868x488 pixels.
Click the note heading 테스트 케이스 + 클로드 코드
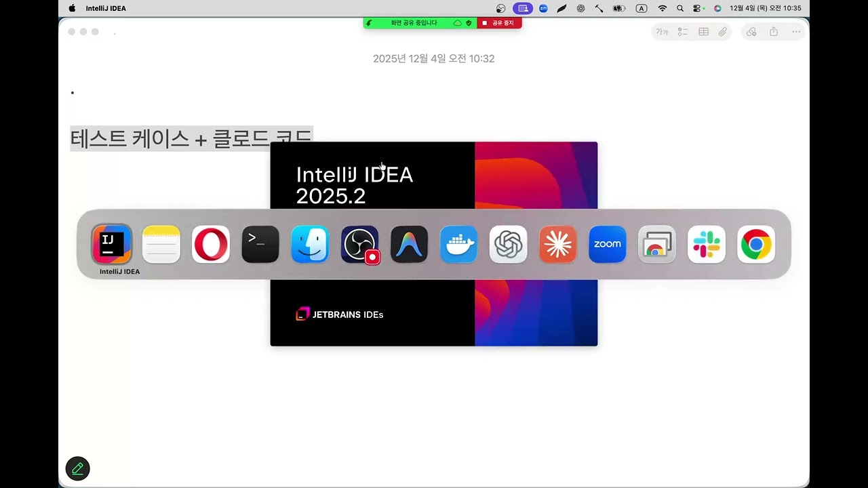tap(191, 138)
